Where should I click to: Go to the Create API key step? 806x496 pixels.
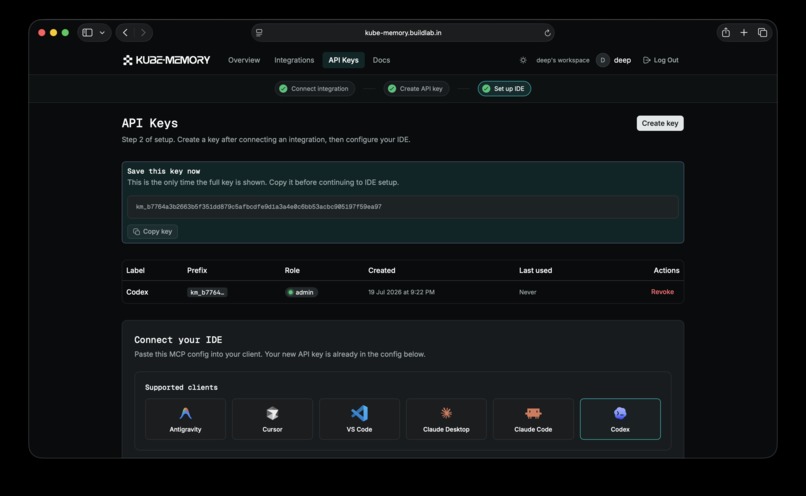point(416,89)
